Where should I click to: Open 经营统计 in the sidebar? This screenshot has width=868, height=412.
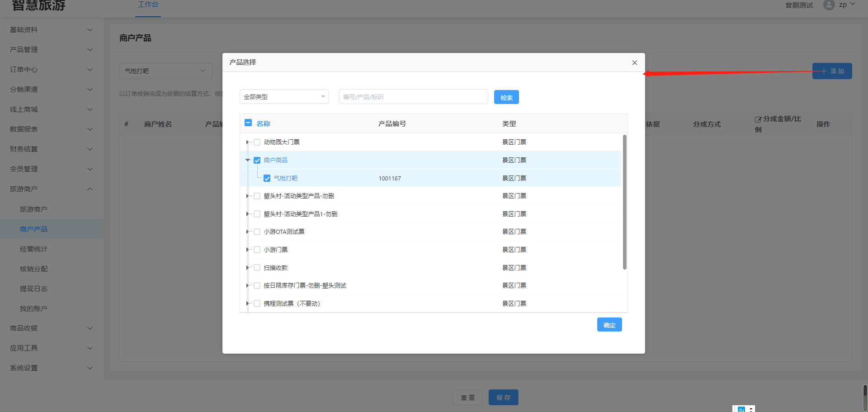coord(33,249)
